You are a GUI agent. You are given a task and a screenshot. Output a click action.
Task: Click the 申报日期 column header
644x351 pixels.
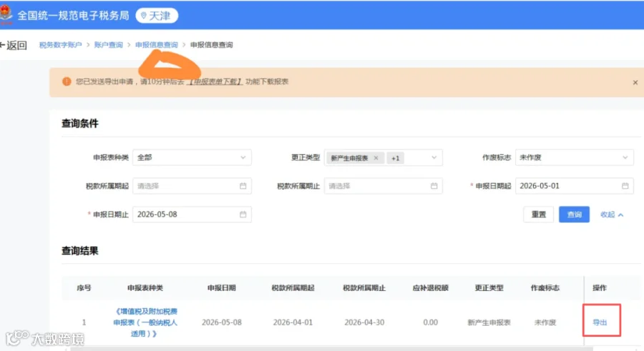click(221, 288)
